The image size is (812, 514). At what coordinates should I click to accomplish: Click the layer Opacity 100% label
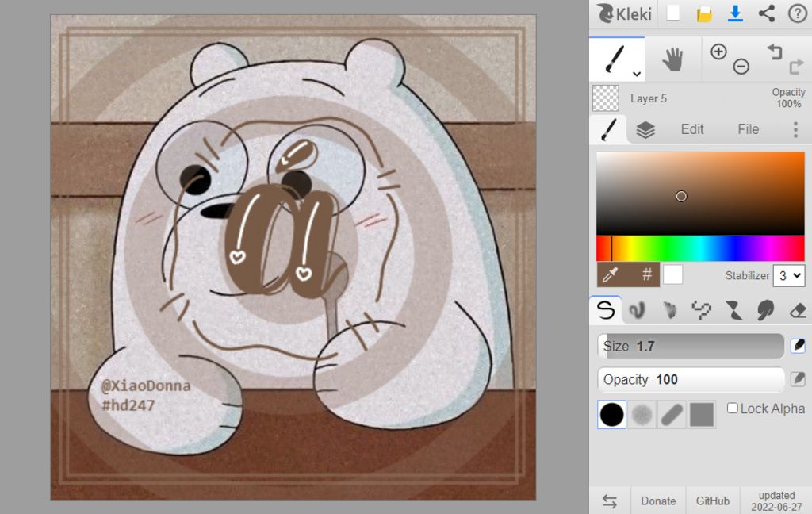pyautogui.click(x=788, y=98)
